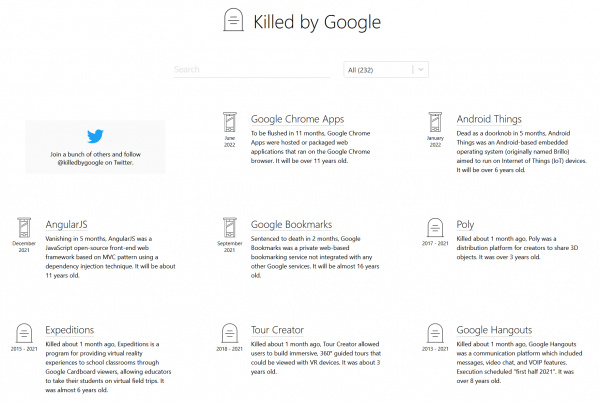Click the follow @killedbygoogle on Twitter banner
This screenshot has height=402, width=600.
coord(96,146)
